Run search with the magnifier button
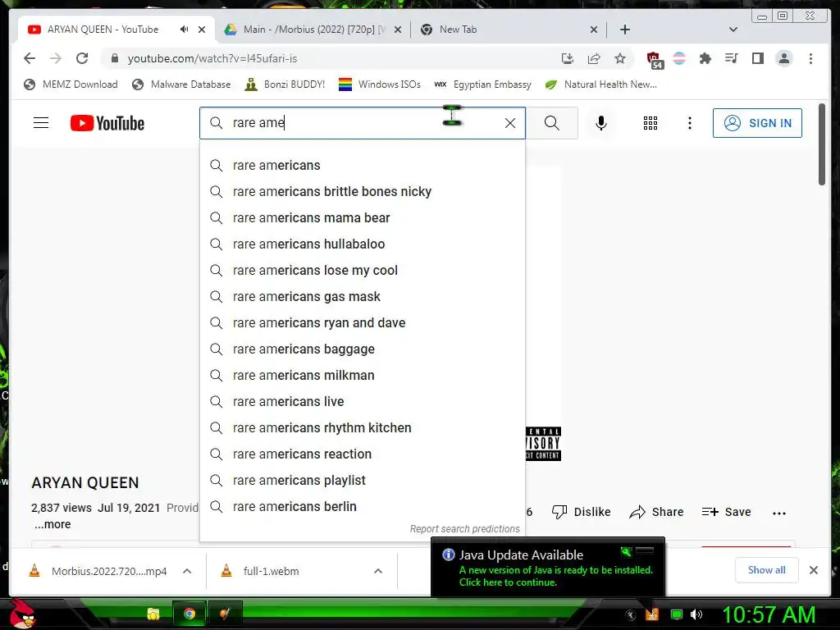 552,123
